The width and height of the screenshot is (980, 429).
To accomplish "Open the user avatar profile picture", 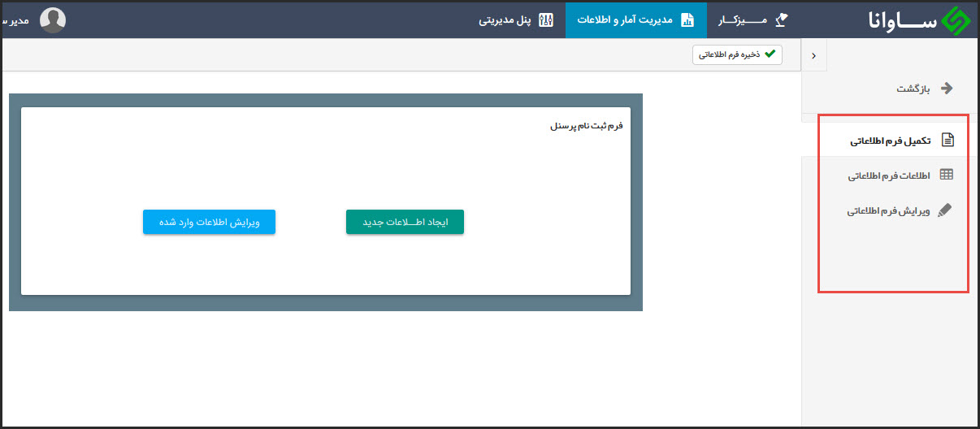I will coord(53,19).
